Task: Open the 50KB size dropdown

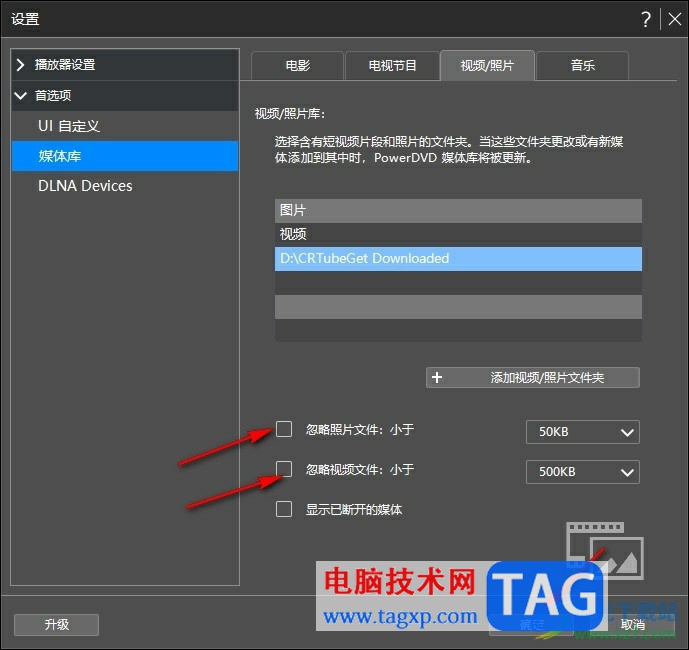Action: (583, 432)
